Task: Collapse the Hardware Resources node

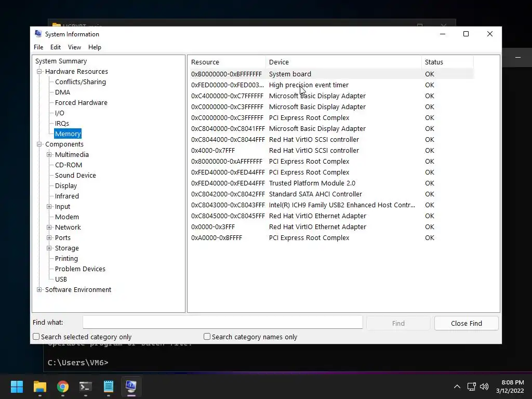Action: point(39,72)
